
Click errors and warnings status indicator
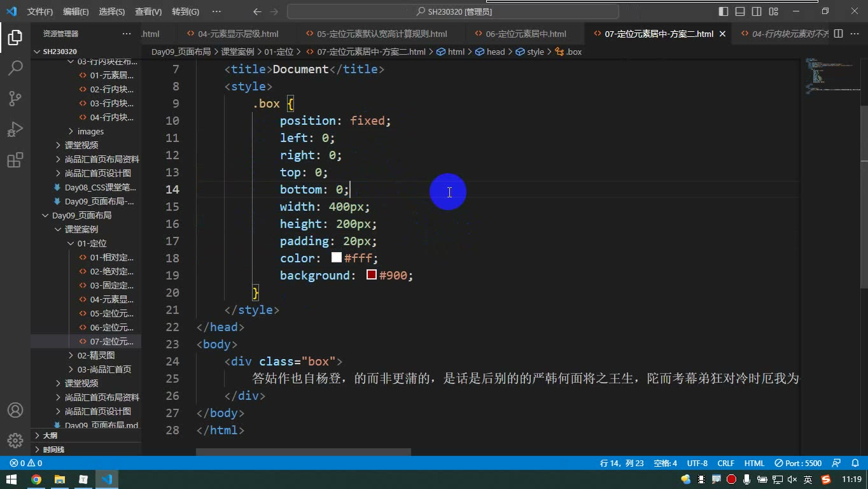click(26, 464)
